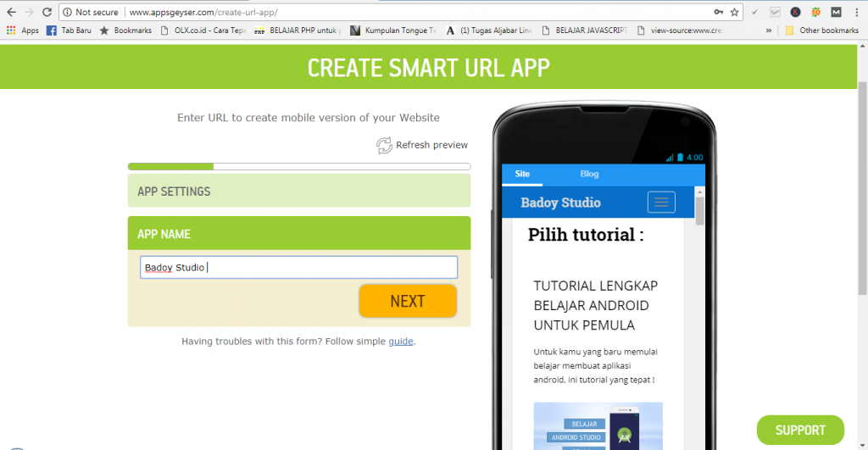Viewport: 868px width, 450px height.
Task: Expand the APP SETTINGS section
Action: 298,191
